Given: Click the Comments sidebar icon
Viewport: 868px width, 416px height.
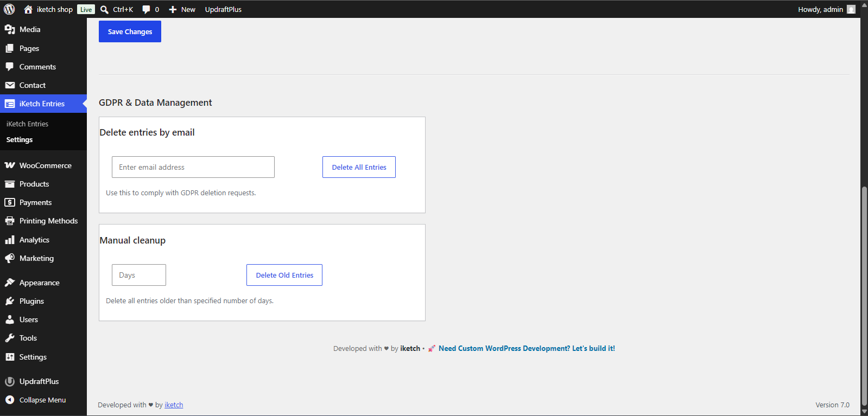Looking at the screenshot, I should pyautogui.click(x=10, y=67).
